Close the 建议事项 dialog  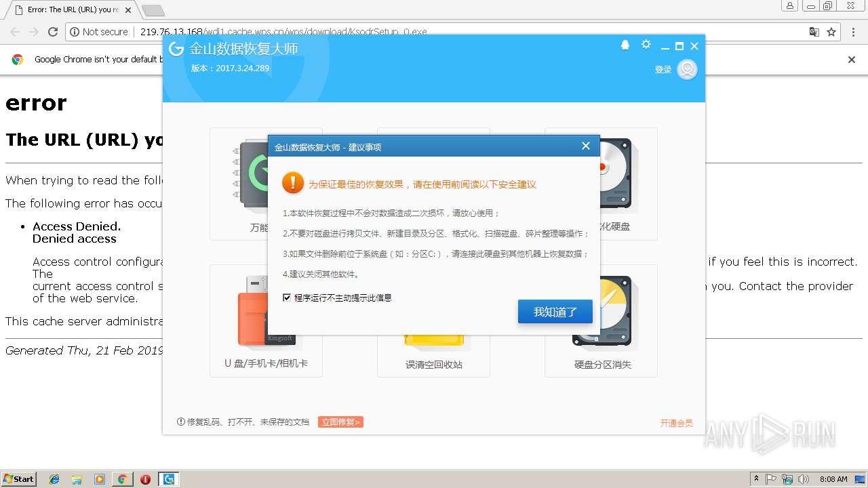click(x=586, y=146)
